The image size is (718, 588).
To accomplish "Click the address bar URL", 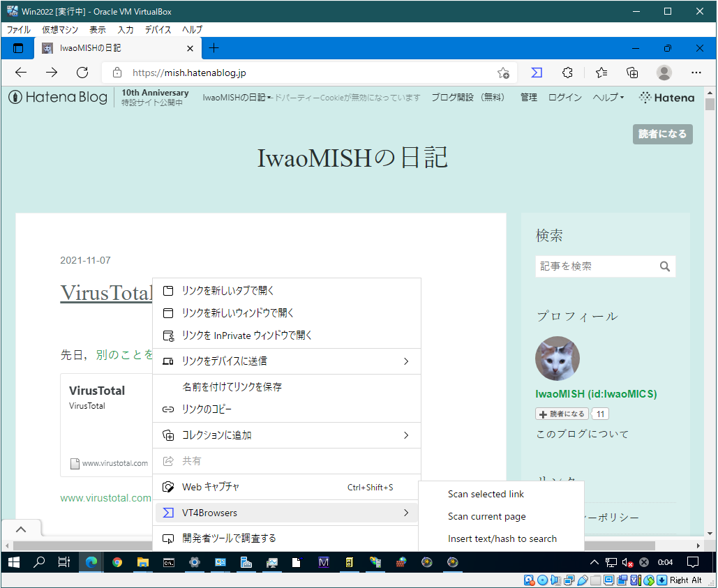I will (x=189, y=73).
